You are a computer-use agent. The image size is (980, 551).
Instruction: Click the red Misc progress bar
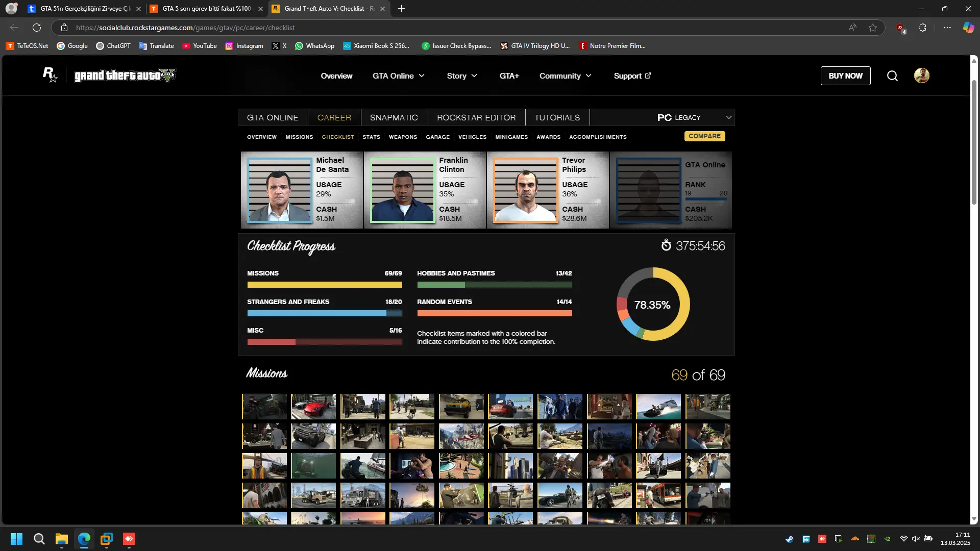click(x=325, y=342)
